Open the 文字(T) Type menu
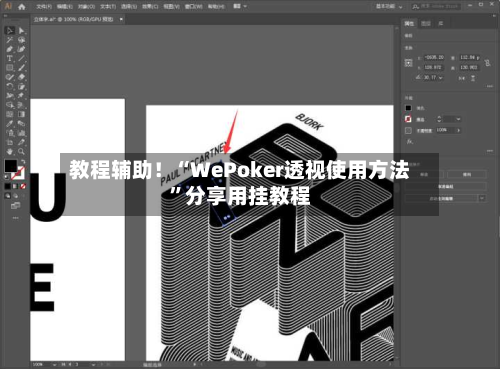 pos(108,6)
